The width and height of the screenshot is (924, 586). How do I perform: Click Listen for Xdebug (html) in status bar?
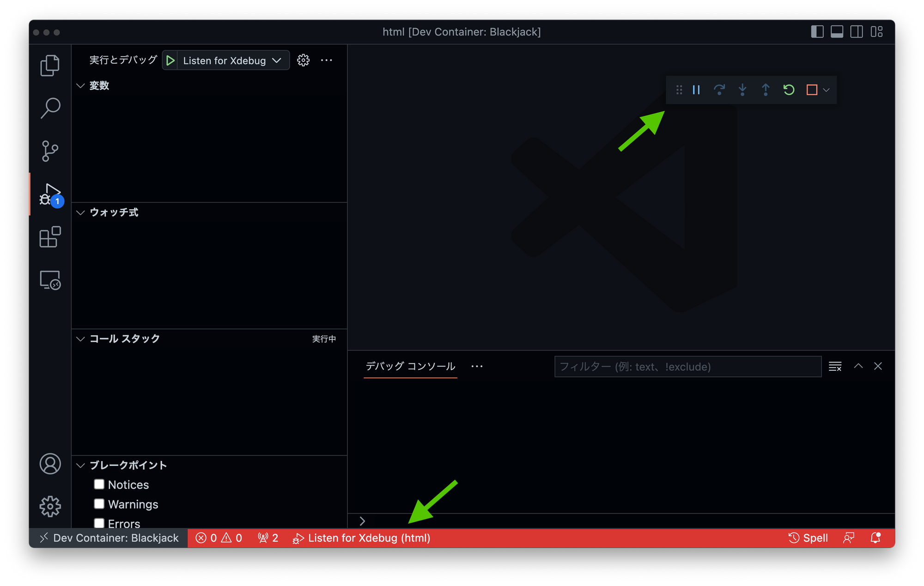363,538
